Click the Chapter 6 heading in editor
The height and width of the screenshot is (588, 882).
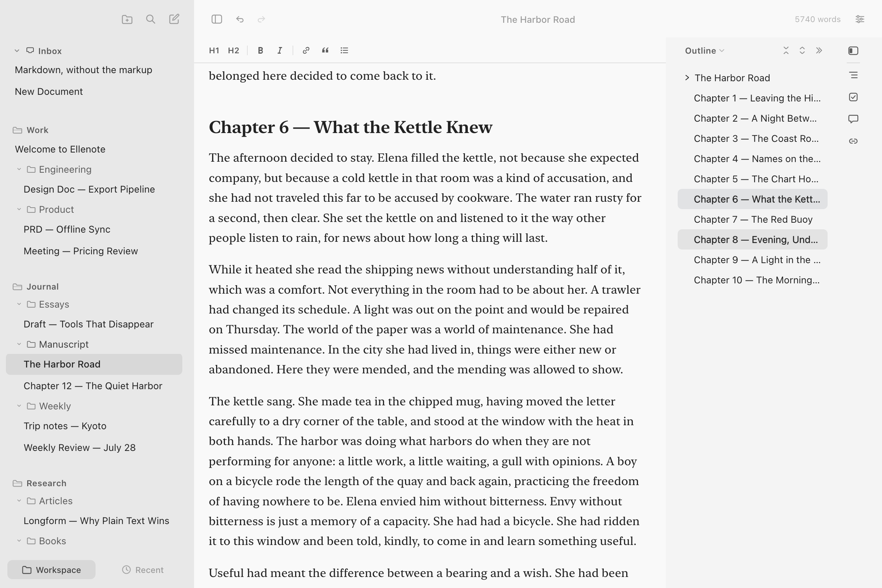coord(350,127)
